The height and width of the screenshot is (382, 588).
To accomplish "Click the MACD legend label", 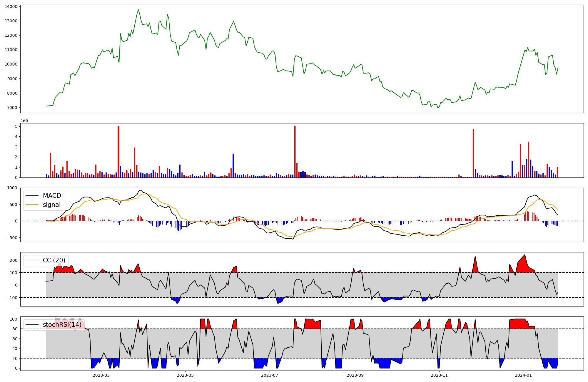I will click(x=52, y=196).
